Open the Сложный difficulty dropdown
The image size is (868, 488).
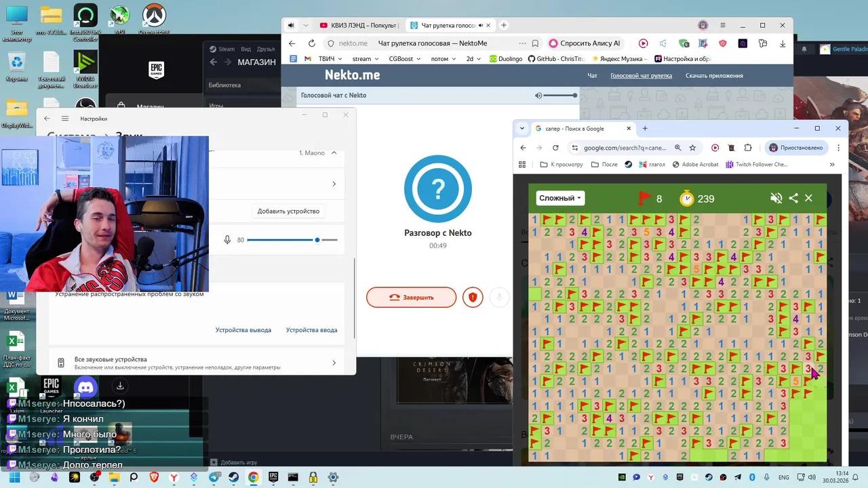(x=561, y=198)
